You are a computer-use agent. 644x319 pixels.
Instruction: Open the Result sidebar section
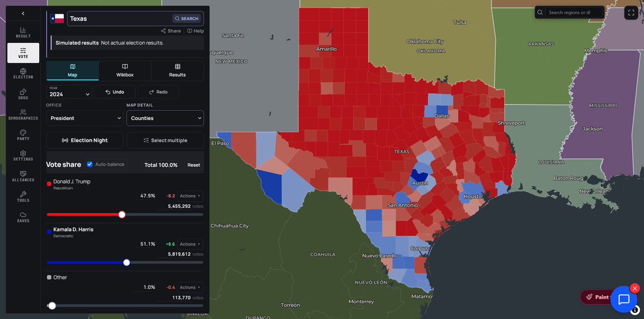coord(23,32)
